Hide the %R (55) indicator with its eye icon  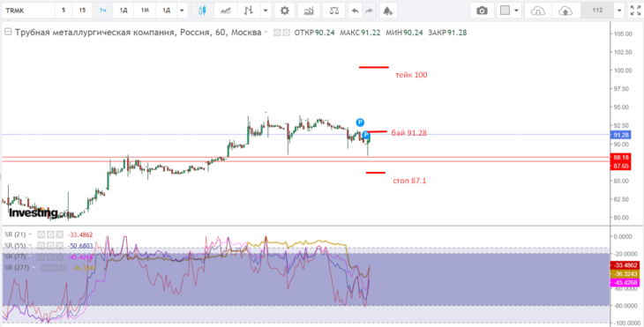coord(41,246)
